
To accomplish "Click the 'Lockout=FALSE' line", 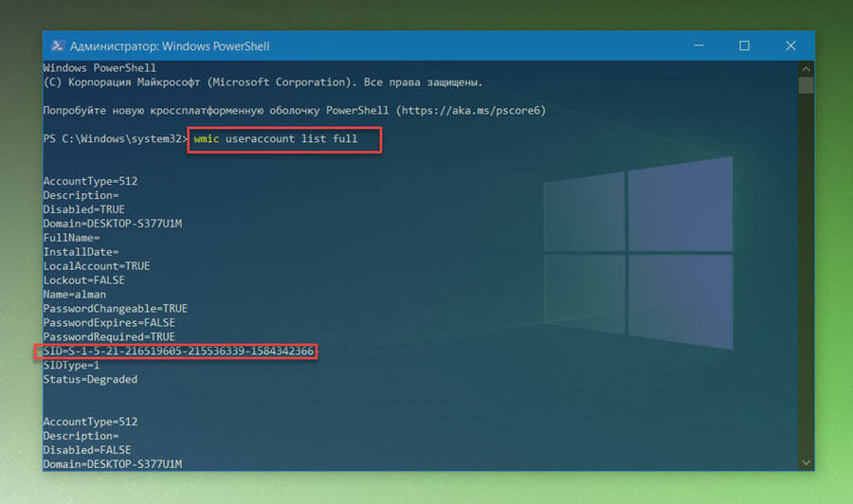I will pyautogui.click(x=83, y=280).
